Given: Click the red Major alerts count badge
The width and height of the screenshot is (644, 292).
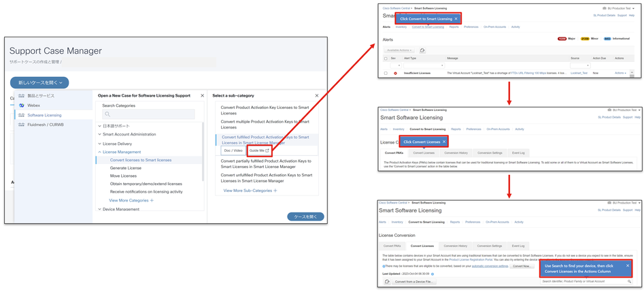Looking at the screenshot, I should coord(562,39).
